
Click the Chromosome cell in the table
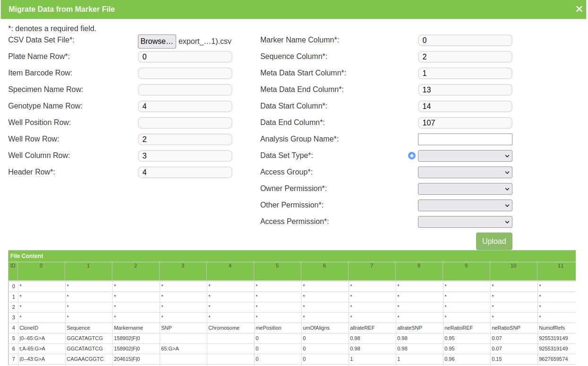(230, 328)
